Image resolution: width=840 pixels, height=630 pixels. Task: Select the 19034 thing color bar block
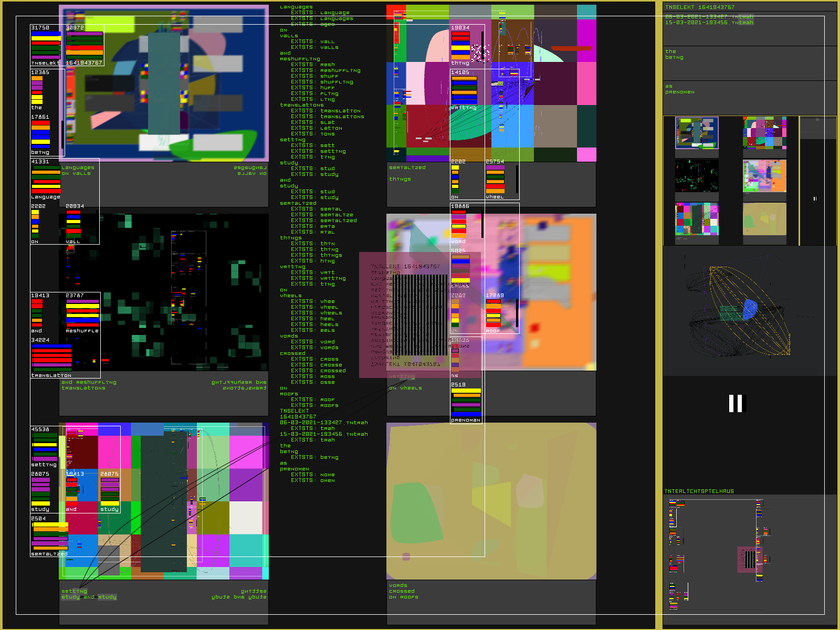[x=460, y=45]
